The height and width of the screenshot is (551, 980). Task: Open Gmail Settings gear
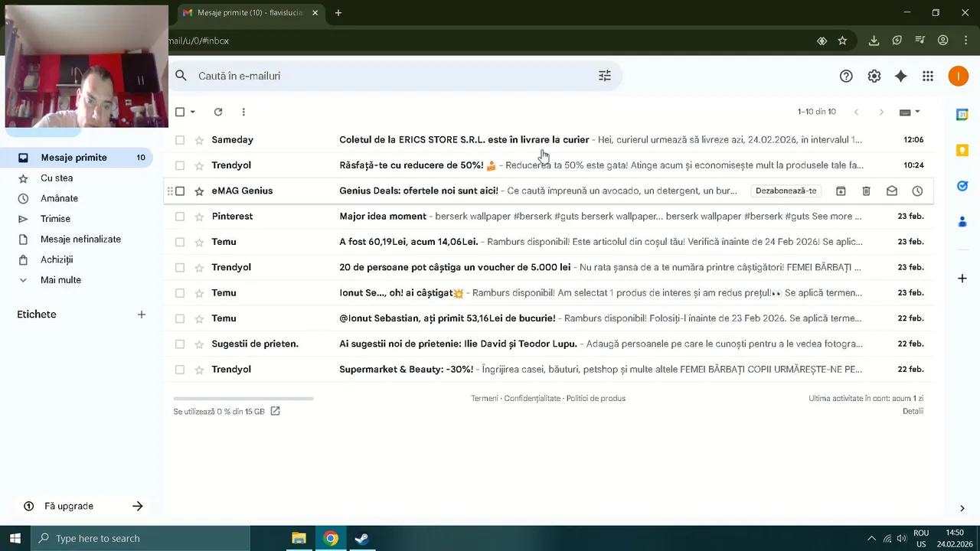click(x=874, y=76)
